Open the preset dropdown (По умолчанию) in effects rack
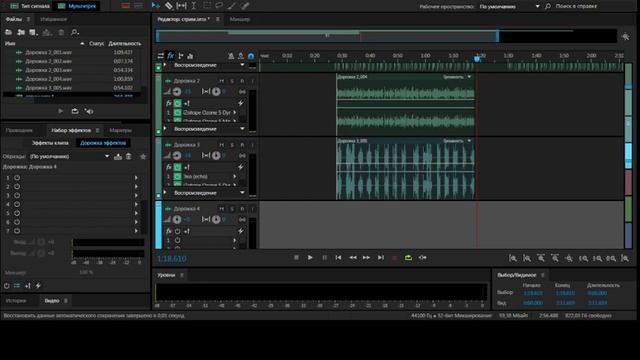Viewport: 640px width, 360px height. tap(69, 156)
